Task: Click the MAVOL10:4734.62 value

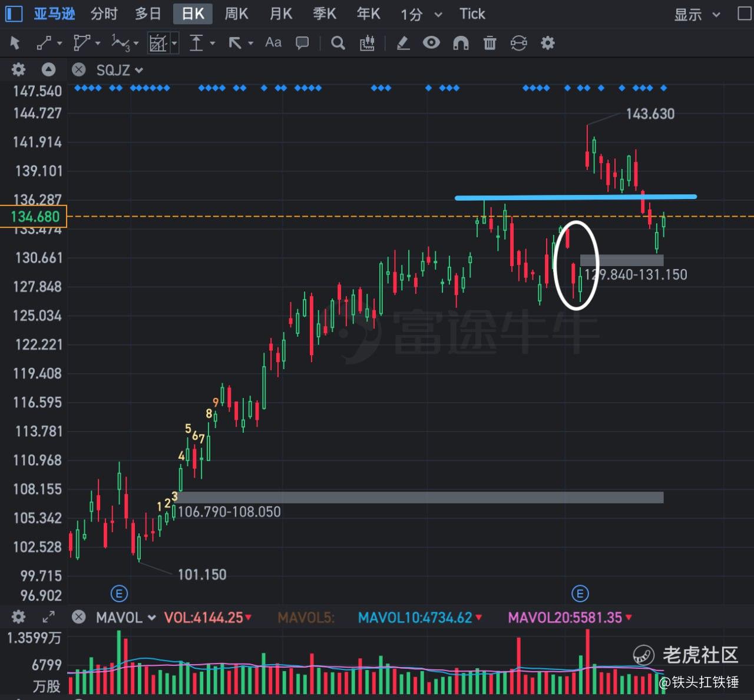Action: (x=415, y=617)
